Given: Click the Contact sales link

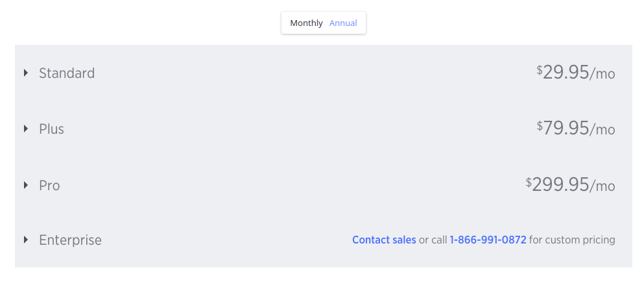Looking at the screenshot, I should pos(384,240).
